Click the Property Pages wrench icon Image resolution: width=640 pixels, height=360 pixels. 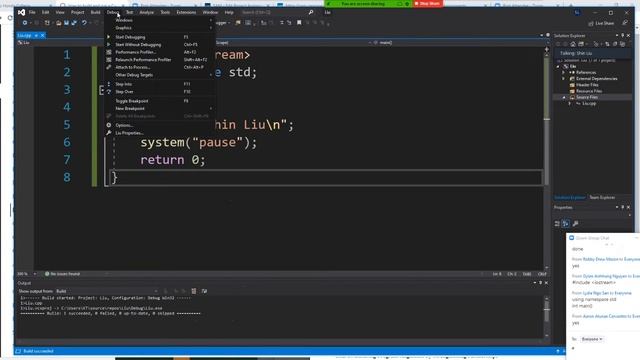(576, 224)
